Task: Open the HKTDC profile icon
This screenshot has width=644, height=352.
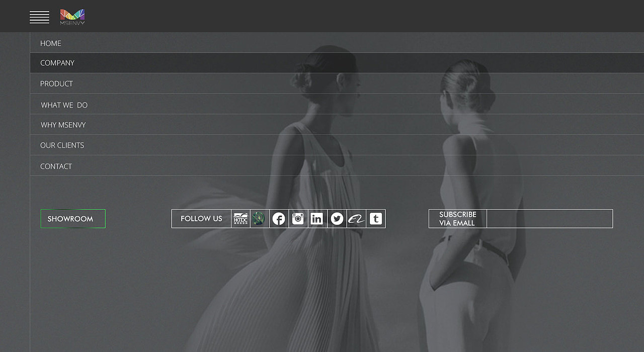Action: coord(241,219)
